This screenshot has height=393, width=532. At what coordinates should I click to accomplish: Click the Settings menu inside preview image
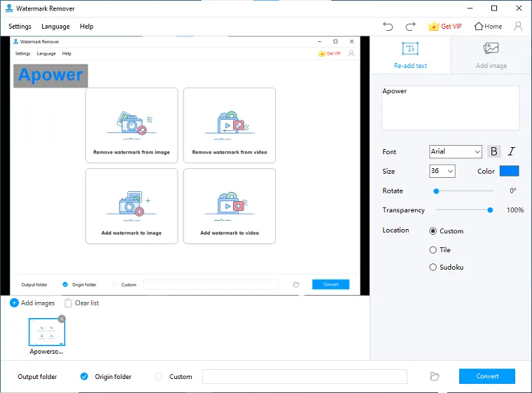tap(22, 54)
